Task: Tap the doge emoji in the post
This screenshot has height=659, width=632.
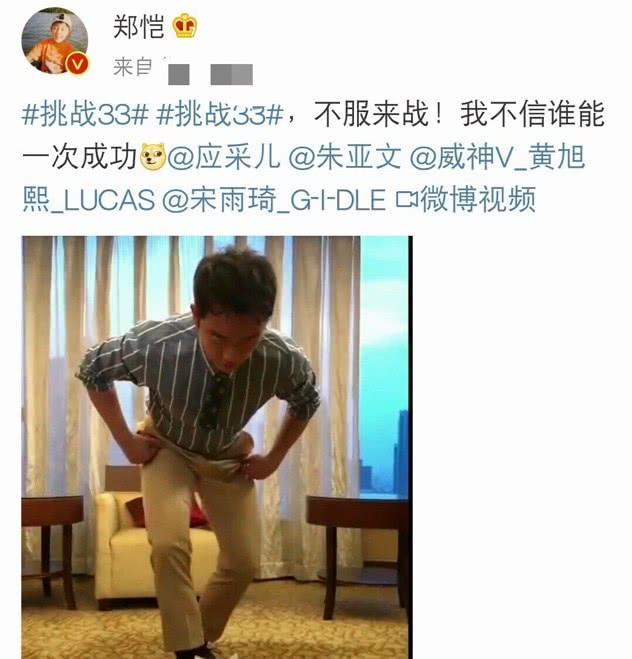Action: [x=153, y=158]
